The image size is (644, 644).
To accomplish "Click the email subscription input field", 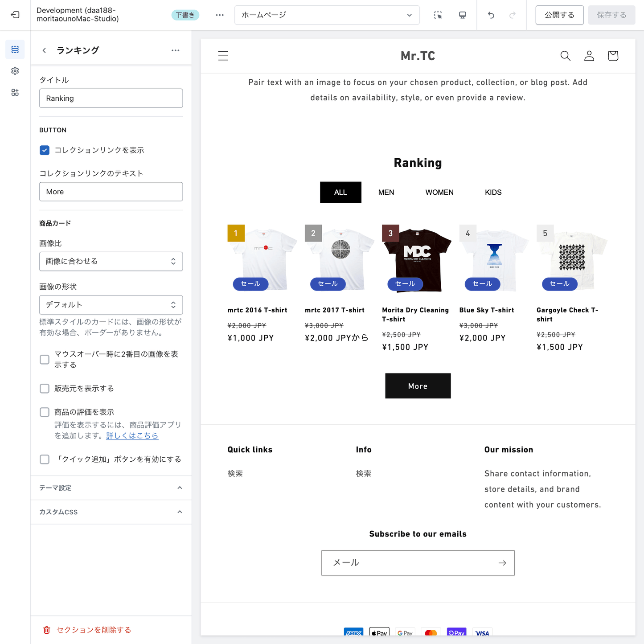I will coord(410,562).
